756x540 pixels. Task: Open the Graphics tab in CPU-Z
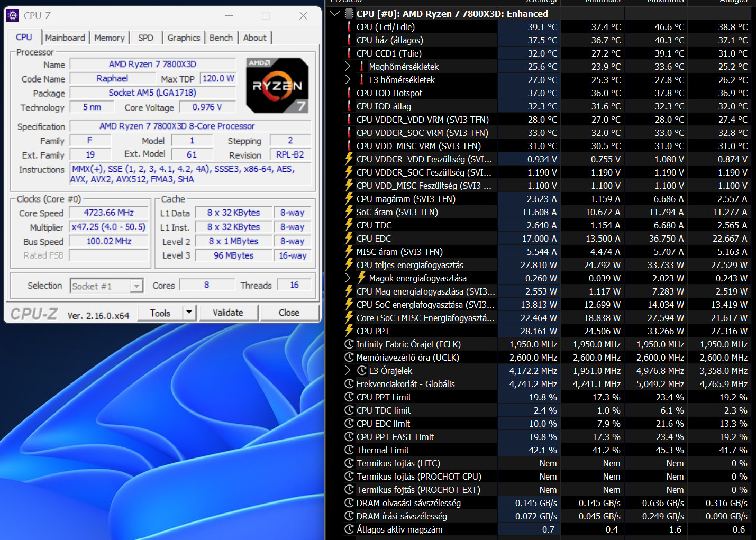tap(184, 38)
